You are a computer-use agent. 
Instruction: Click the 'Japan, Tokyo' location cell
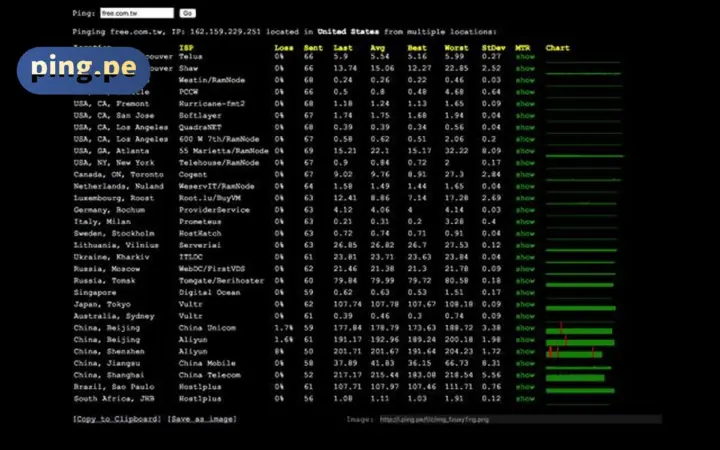coord(102,304)
